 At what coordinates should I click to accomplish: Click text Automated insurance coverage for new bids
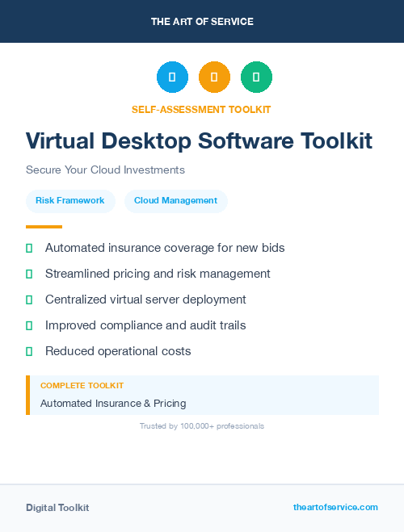[x=165, y=248]
